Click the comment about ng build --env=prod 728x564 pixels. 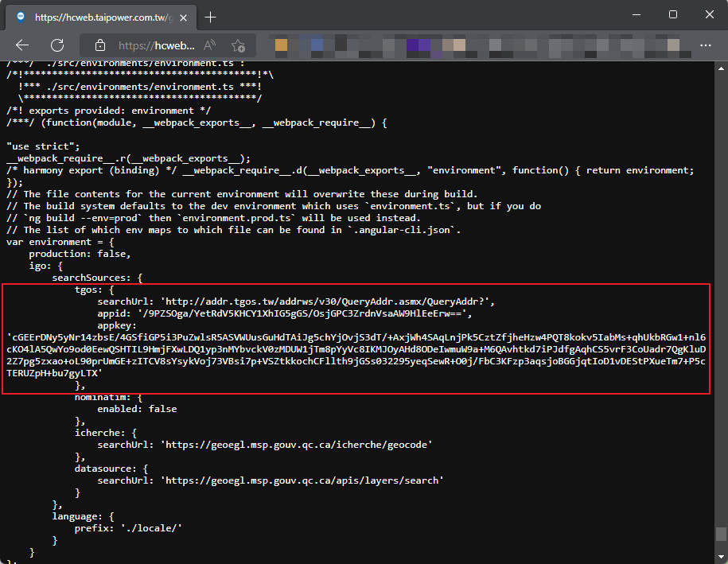pyautogui.click(x=213, y=218)
